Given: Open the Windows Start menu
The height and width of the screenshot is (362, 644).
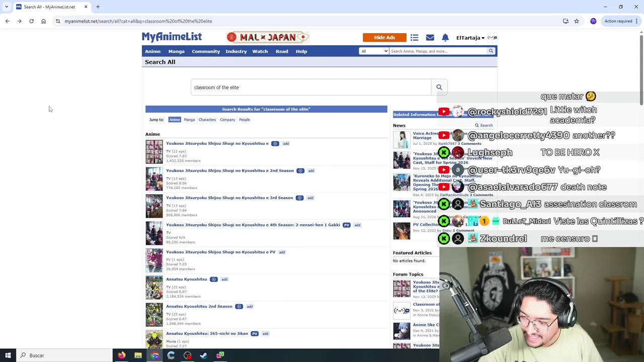Looking at the screenshot, I should click(x=8, y=355).
